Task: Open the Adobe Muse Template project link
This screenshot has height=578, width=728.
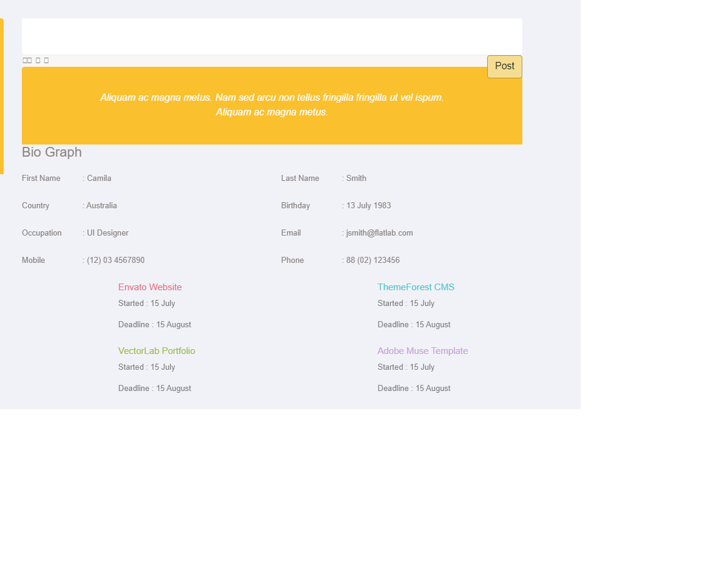Action: coord(422,351)
